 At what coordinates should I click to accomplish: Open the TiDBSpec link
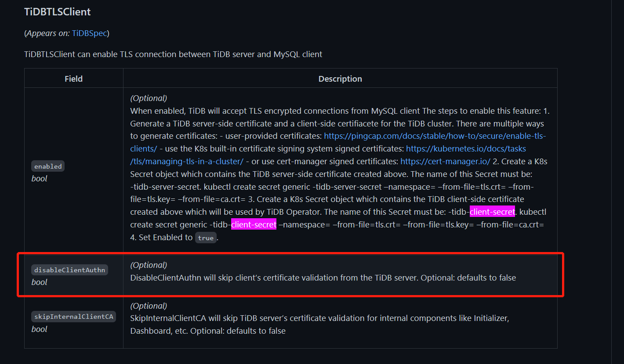(x=90, y=33)
